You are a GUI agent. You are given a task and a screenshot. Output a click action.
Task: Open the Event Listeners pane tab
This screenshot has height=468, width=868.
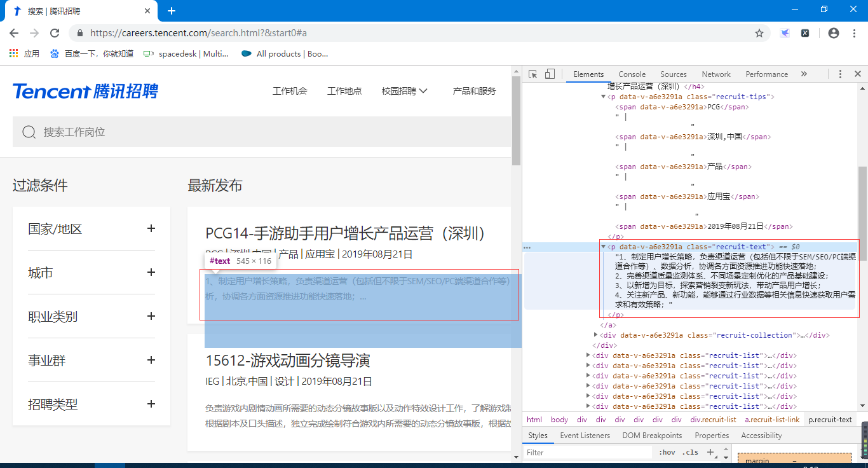585,436
